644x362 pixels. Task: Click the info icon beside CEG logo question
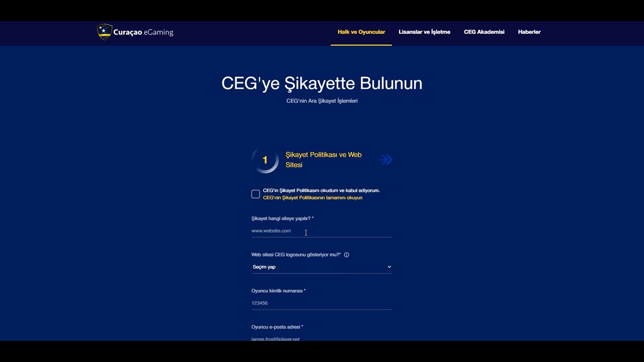[x=347, y=255]
